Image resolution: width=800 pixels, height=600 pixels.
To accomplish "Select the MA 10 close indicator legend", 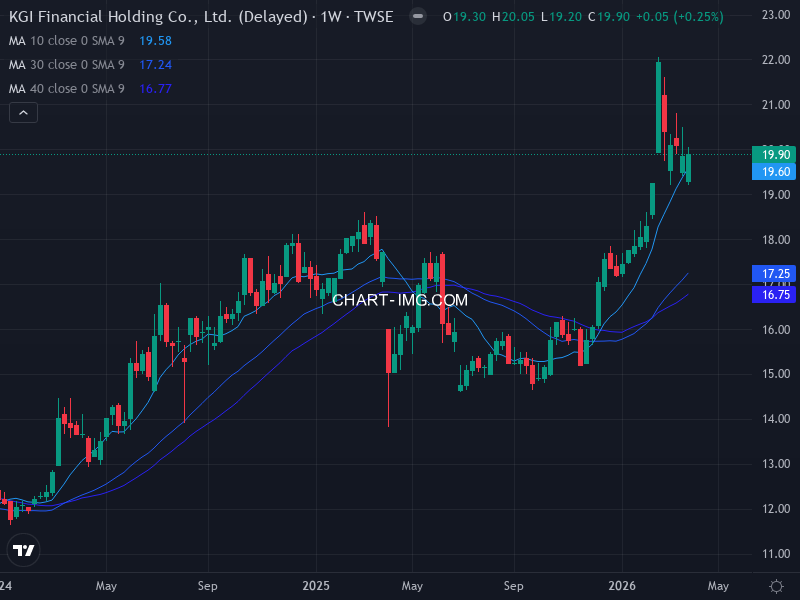I will tap(67, 41).
